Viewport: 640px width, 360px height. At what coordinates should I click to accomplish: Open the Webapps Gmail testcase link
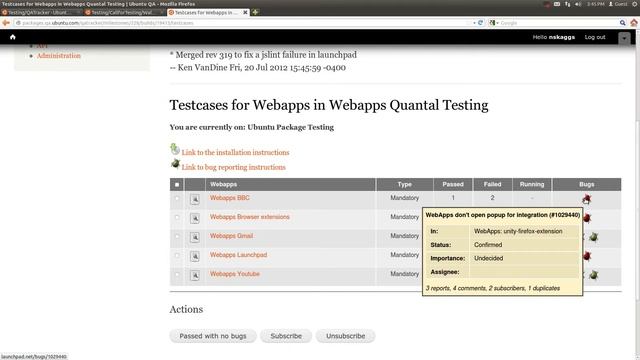(x=231, y=236)
